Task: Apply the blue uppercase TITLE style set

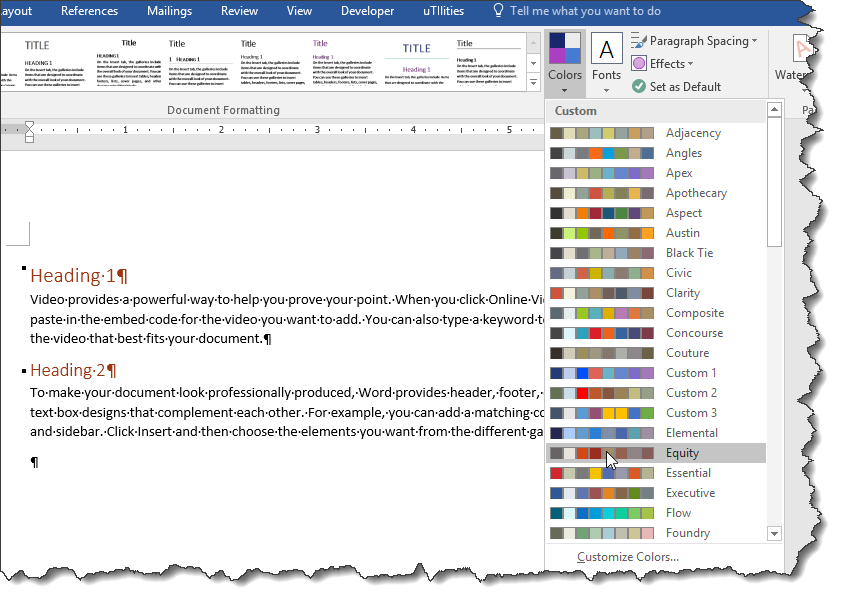Action: [x=416, y=62]
